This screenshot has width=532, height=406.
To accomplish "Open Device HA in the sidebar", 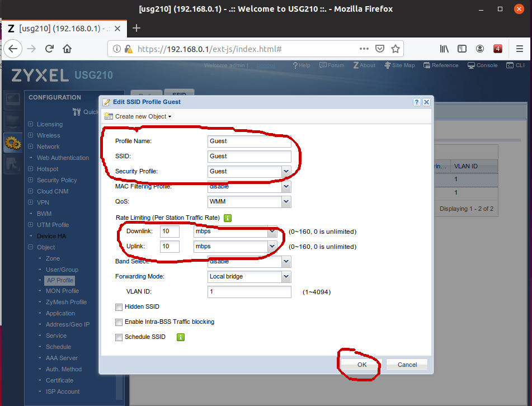I will pyautogui.click(x=51, y=236).
